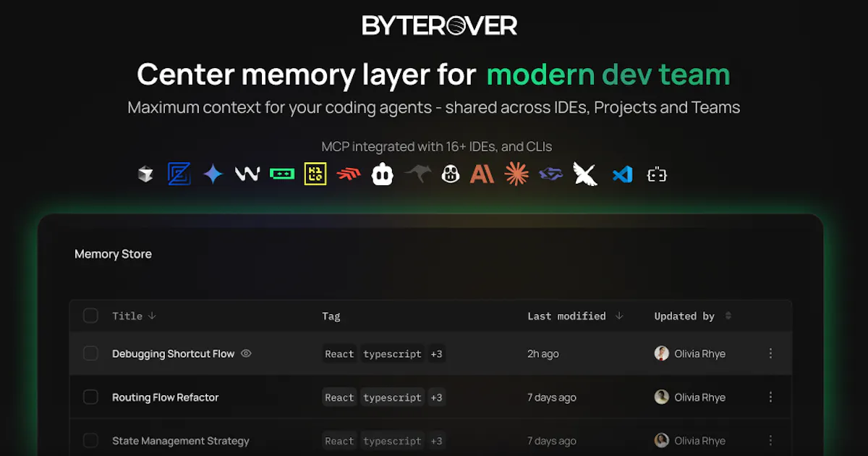Check the State Management Strategy row checkbox
This screenshot has height=456, width=868.
(x=90, y=440)
